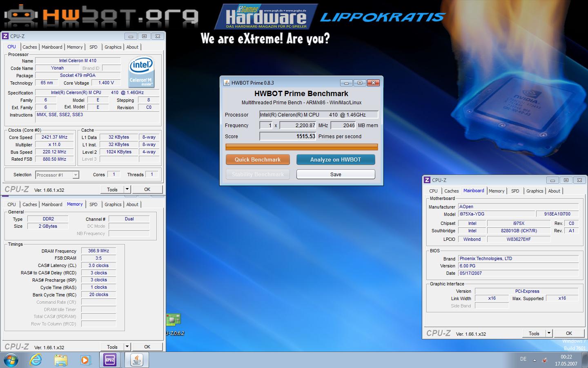Click motherboard model i975Xa-YDG
Screen dimensions: 588x368
496,214
